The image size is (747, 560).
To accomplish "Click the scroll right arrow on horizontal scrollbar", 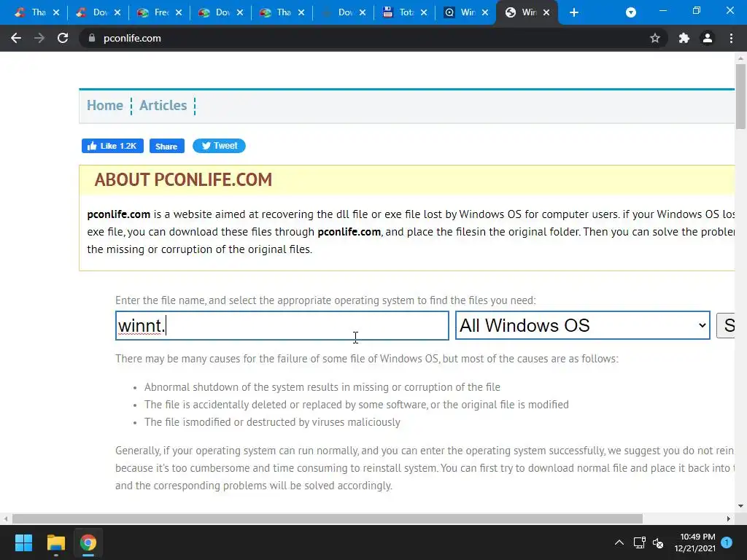I will tap(729, 518).
